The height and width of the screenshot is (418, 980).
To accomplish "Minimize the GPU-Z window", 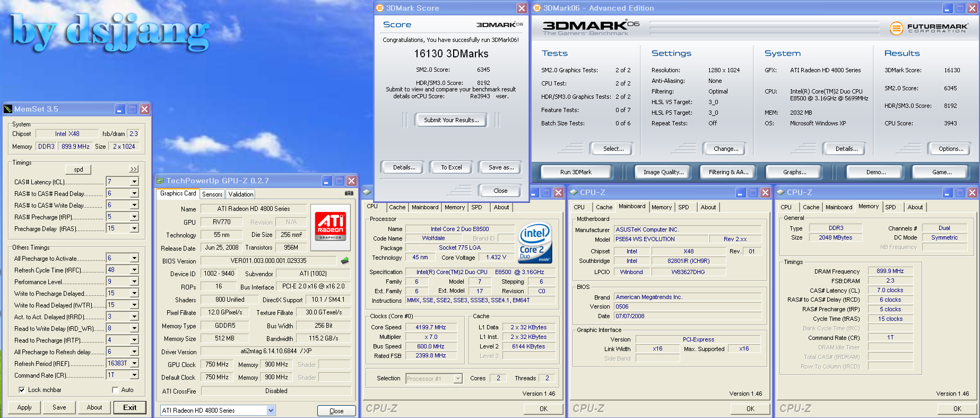I will pyautogui.click(x=327, y=181).
